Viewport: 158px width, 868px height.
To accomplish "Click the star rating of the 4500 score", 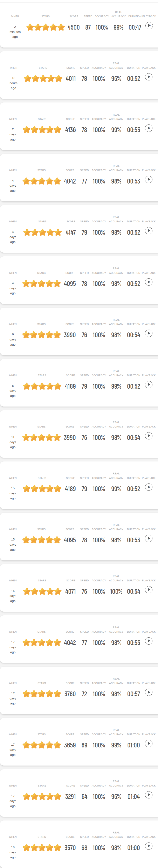I will coord(46,27).
